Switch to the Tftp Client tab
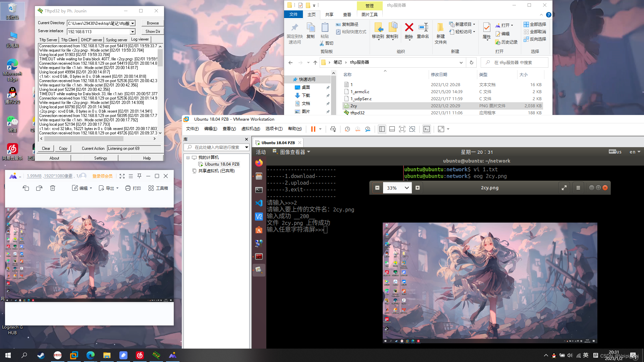Viewport: 644px width, 362px height. pyautogui.click(x=69, y=40)
